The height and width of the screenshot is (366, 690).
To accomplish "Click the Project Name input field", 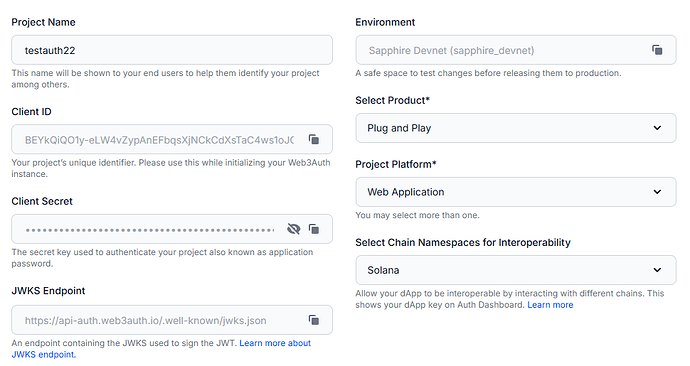I will pos(172,50).
